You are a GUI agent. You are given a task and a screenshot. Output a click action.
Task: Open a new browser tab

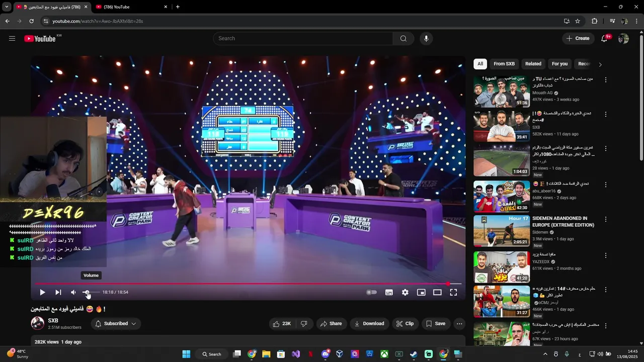coord(178,7)
